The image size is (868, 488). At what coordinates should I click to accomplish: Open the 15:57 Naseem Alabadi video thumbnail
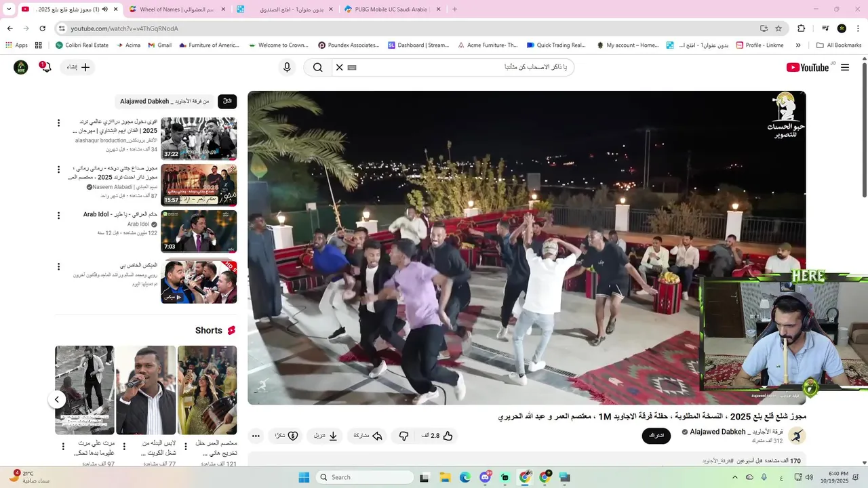pos(199,185)
